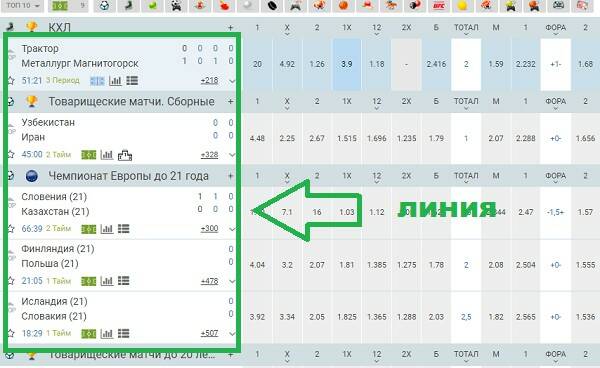This screenshot has height=368, width=600.
Task: Bet on odds 1.536 in Исландия (21) row
Action: [x=585, y=317]
